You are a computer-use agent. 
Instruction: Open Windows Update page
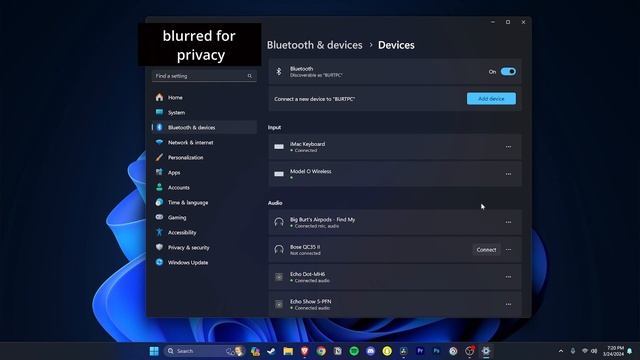(x=204, y=262)
